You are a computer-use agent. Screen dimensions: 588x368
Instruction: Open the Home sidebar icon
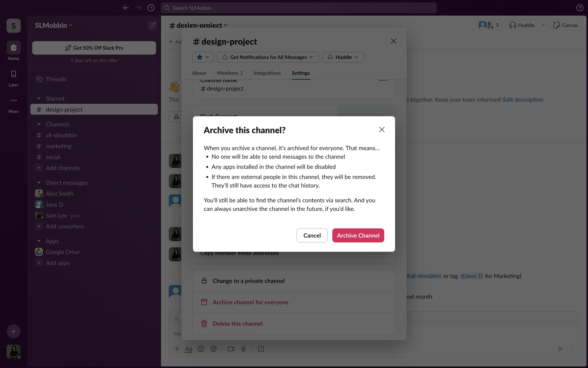click(13, 48)
